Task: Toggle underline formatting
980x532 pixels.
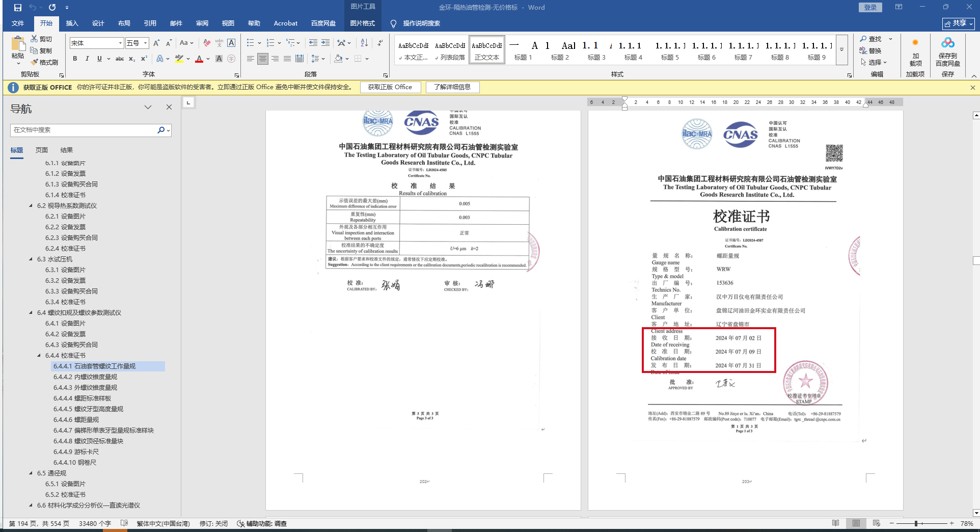Action: point(99,59)
